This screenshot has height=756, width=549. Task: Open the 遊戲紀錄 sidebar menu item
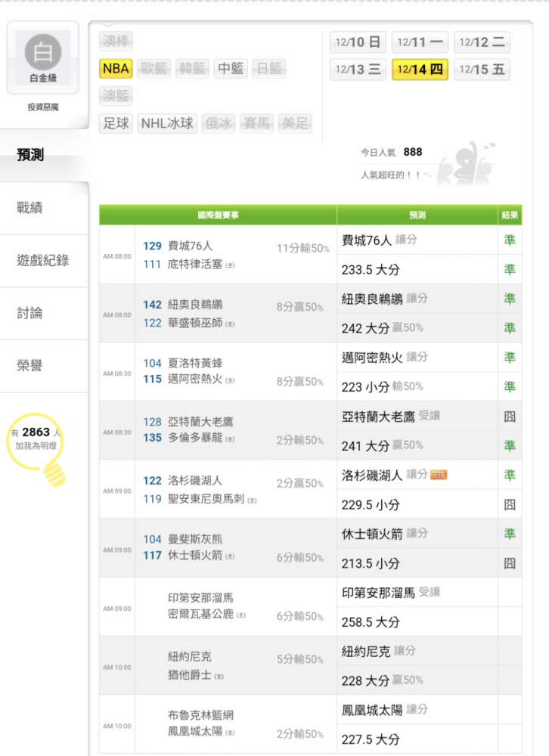point(44,260)
